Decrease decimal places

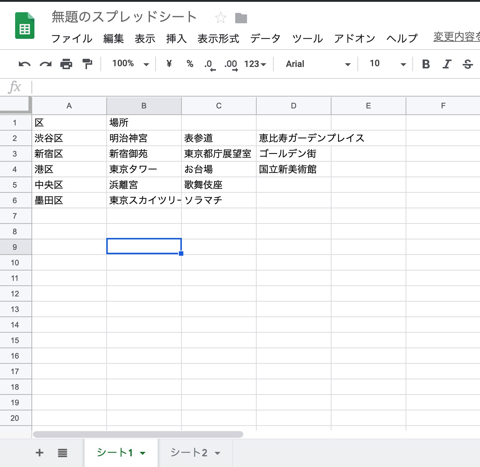pos(210,64)
